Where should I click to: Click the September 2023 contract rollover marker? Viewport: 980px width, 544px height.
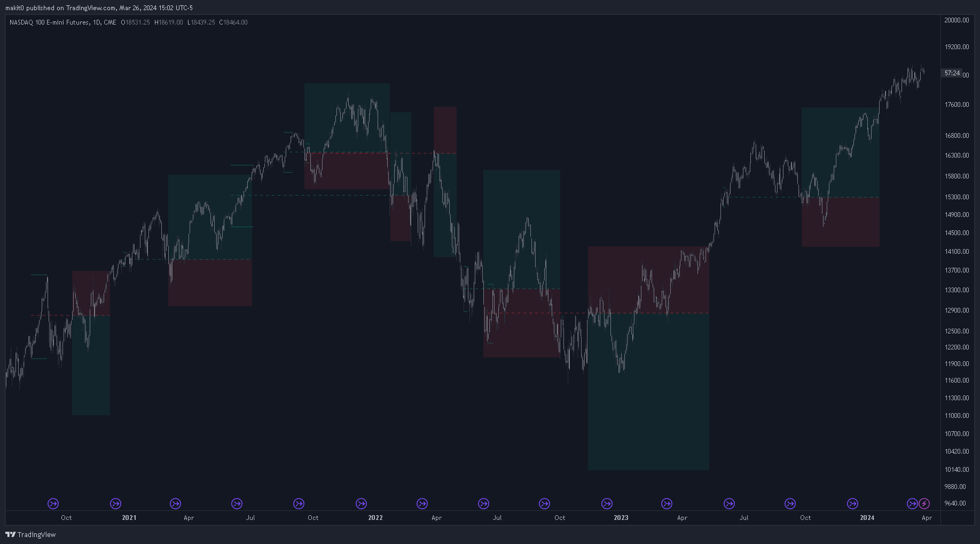point(790,503)
